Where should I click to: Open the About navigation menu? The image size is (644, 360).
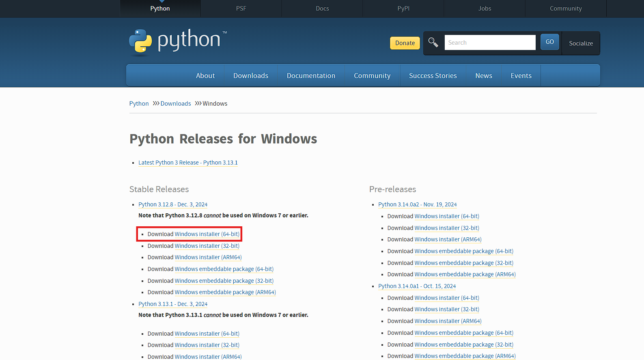[205, 76]
